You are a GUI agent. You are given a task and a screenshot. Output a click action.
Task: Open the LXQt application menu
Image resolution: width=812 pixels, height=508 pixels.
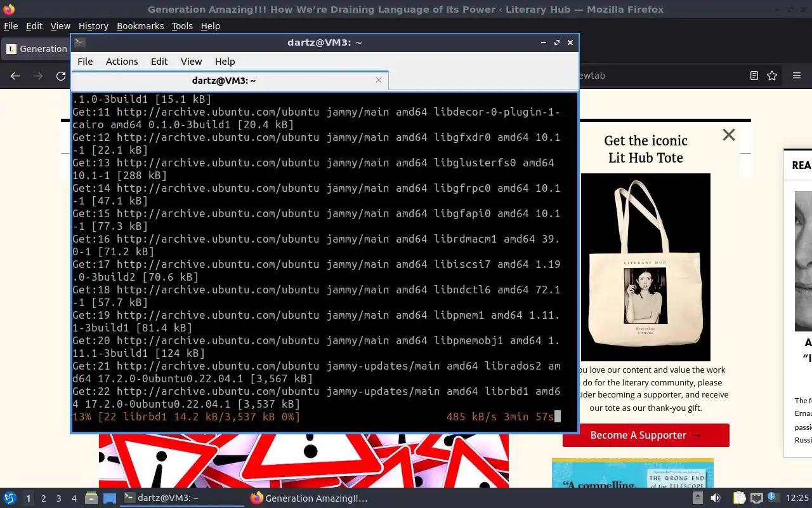click(x=10, y=498)
